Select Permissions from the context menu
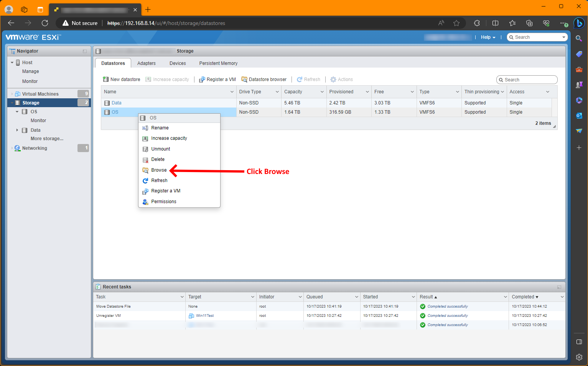This screenshot has height=366, width=588. pos(163,202)
